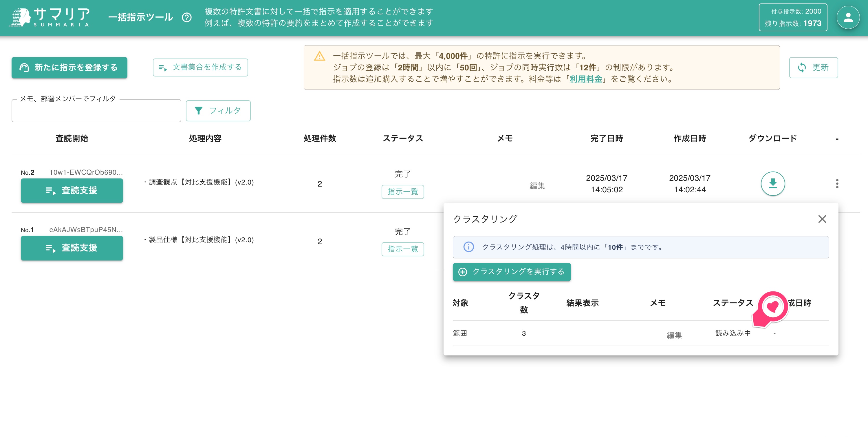Viewport: 868px width, 438px height.
Task: Open more options menu for job No.2
Action: (x=837, y=184)
